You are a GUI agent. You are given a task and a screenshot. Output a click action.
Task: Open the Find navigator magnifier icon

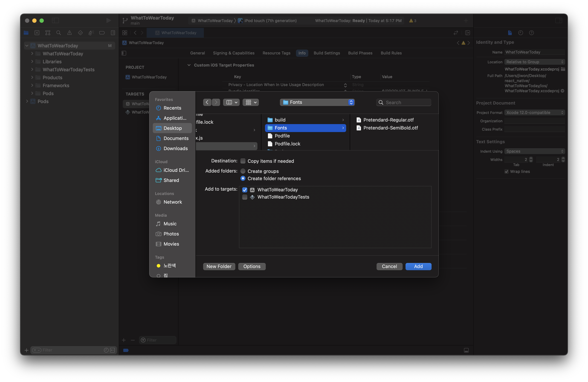point(58,33)
